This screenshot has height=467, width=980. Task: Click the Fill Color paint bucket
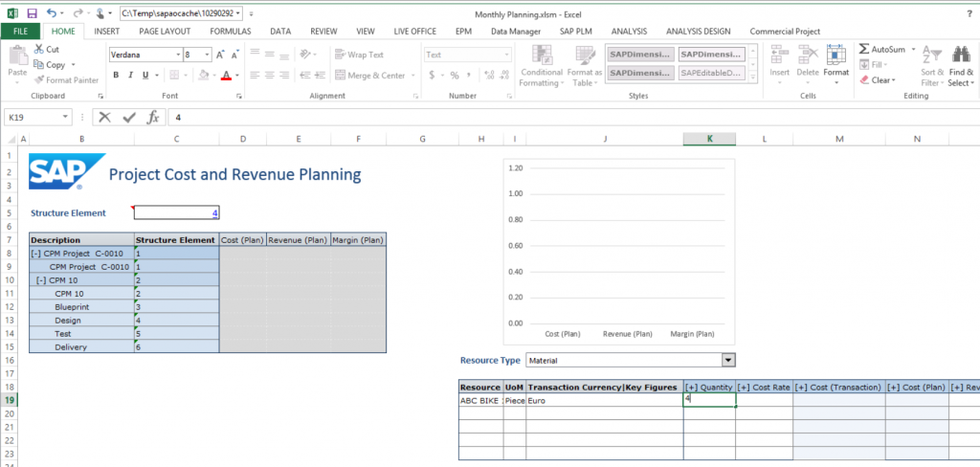pos(203,76)
